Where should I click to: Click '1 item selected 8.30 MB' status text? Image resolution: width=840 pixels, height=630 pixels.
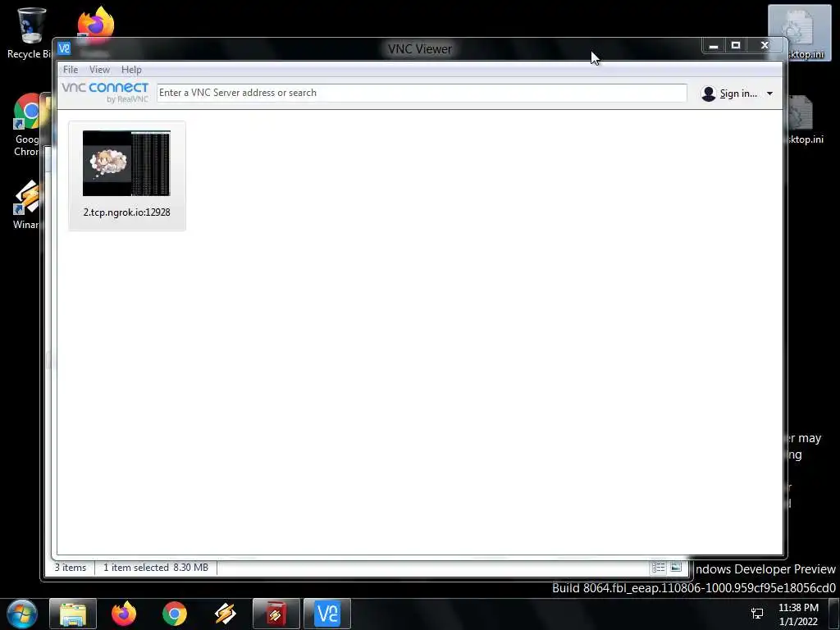click(x=156, y=568)
